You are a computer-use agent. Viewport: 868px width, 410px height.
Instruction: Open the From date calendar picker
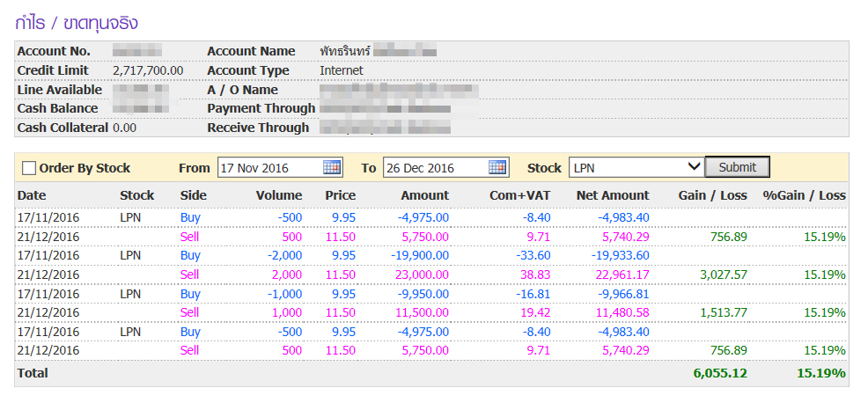pos(332,167)
